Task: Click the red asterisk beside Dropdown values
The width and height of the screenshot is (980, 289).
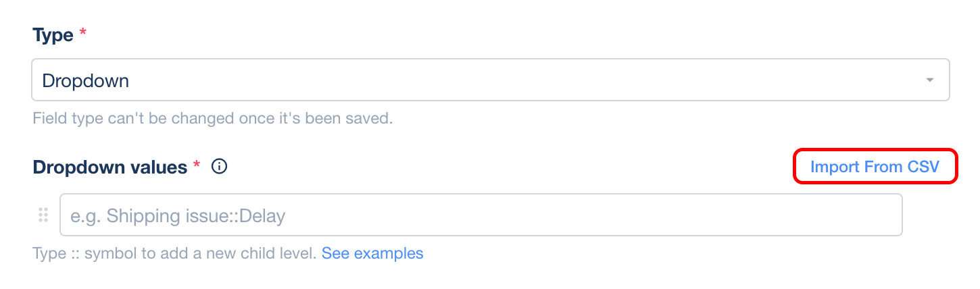Action: coord(197,165)
